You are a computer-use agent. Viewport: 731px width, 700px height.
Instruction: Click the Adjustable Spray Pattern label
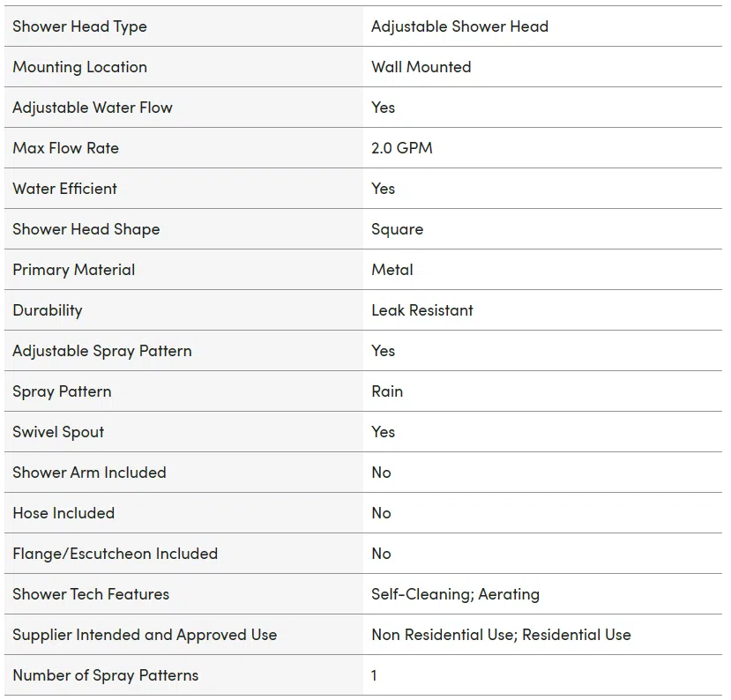point(102,352)
